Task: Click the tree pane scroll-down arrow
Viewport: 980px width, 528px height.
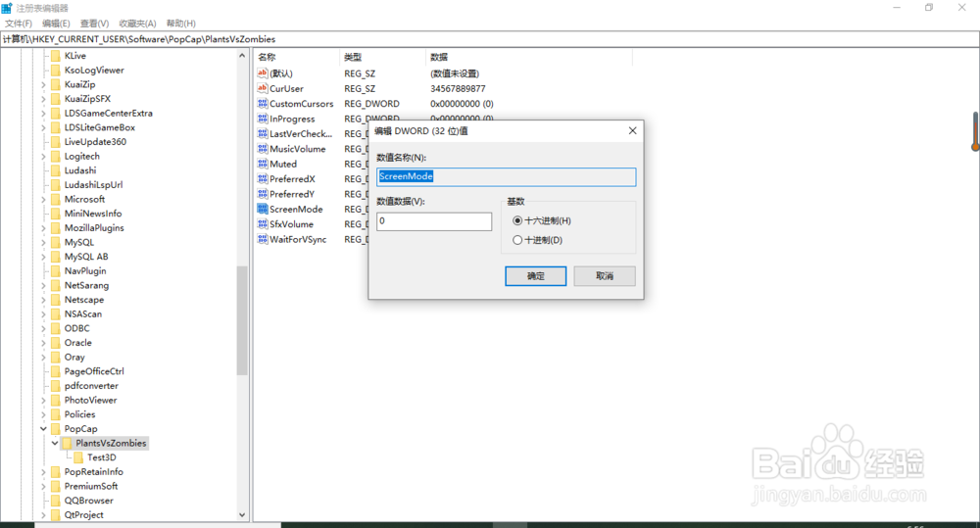Action: [242, 515]
